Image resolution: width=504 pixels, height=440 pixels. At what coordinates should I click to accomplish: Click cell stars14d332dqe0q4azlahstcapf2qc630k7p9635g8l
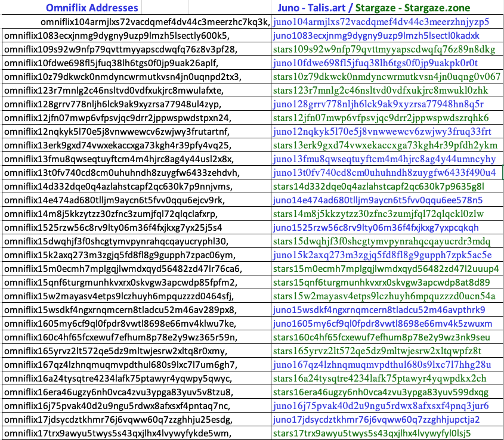point(387,187)
